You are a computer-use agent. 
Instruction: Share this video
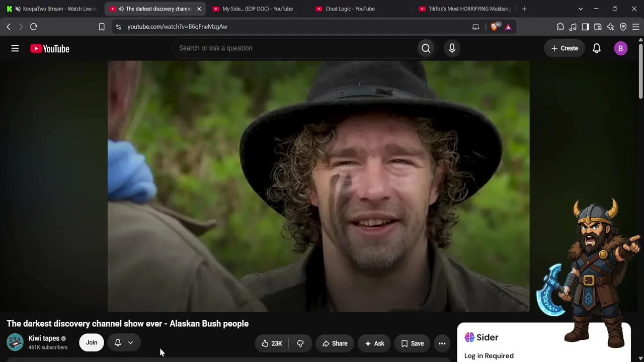tap(335, 343)
